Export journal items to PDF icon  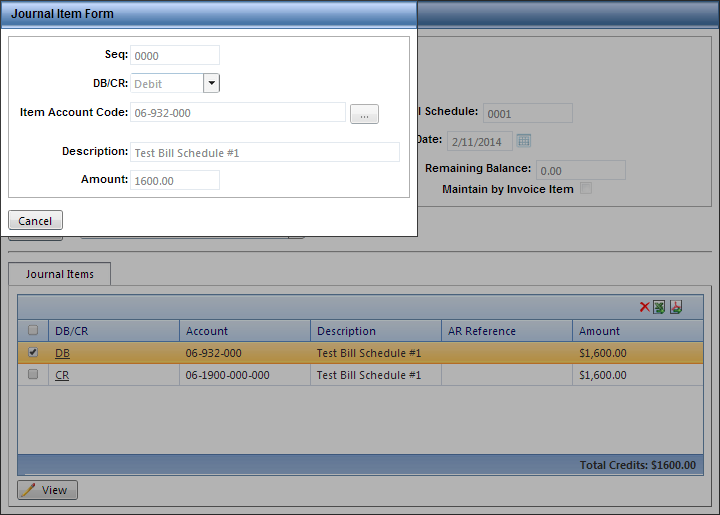coord(675,307)
